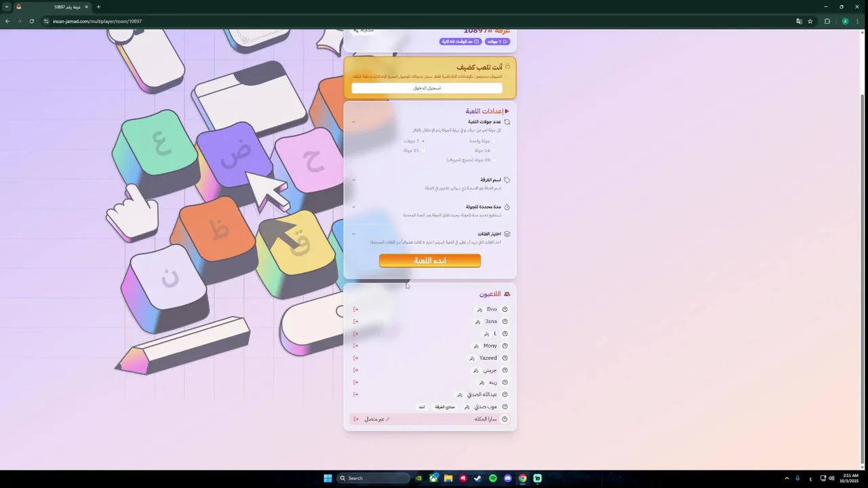Open File Explorer from the taskbar
Screen dimensions: 868x488
tap(448, 478)
